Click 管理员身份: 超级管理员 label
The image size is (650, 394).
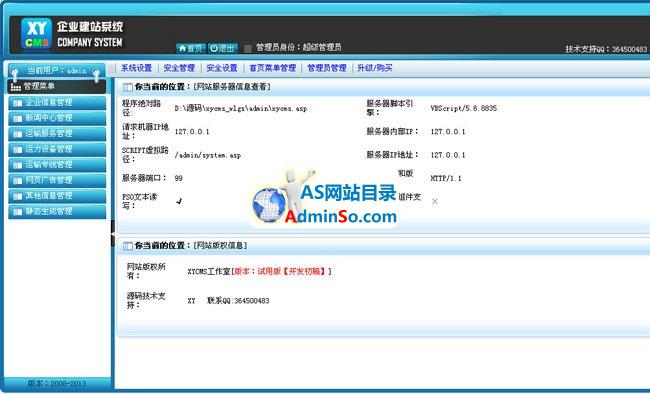tap(298, 47)
